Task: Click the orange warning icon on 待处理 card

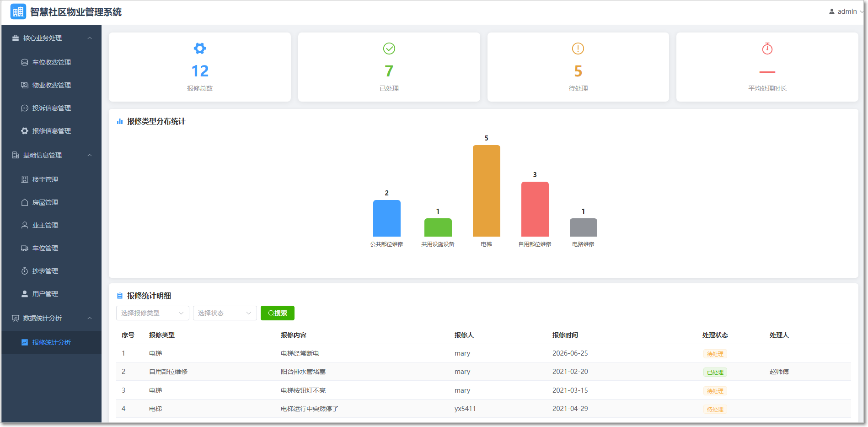Action: pyautogui.click(x=578, y=48)
